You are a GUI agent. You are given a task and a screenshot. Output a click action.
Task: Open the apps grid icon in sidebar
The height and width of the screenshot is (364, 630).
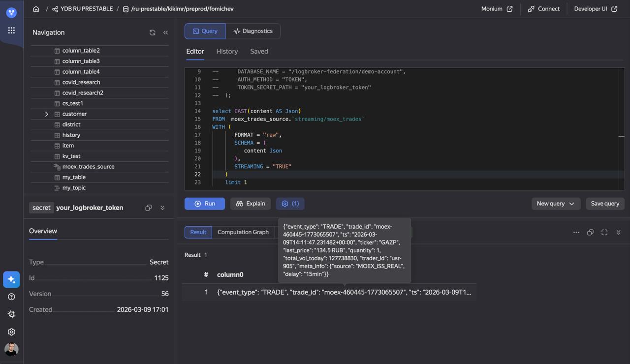pyautogui.click(x=11, y=30)
